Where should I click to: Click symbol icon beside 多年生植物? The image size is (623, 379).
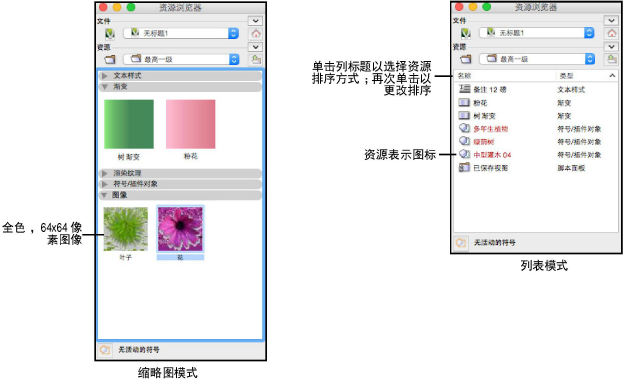coord(464,128)
